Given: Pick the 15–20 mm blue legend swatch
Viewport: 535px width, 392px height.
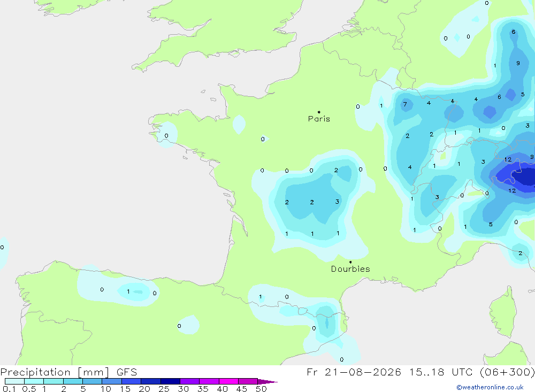Looking at the screenshot, I should tap(131, 381).
